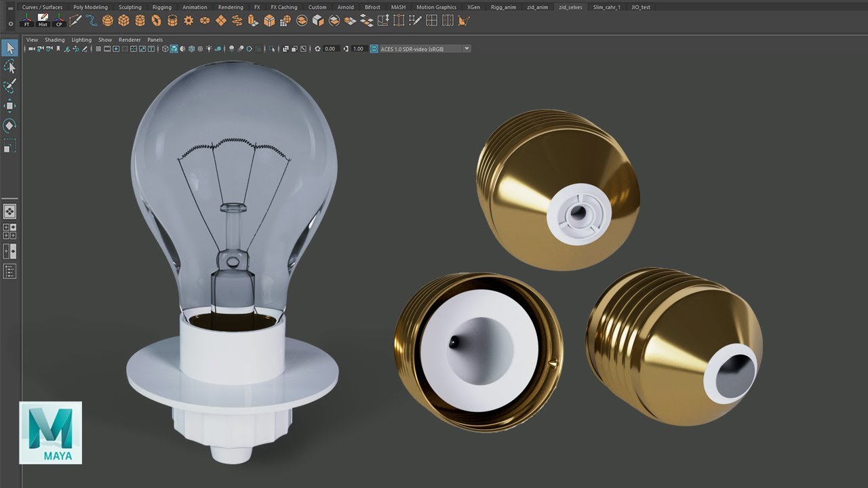Choose the Paint Selection brush tool

9,86
